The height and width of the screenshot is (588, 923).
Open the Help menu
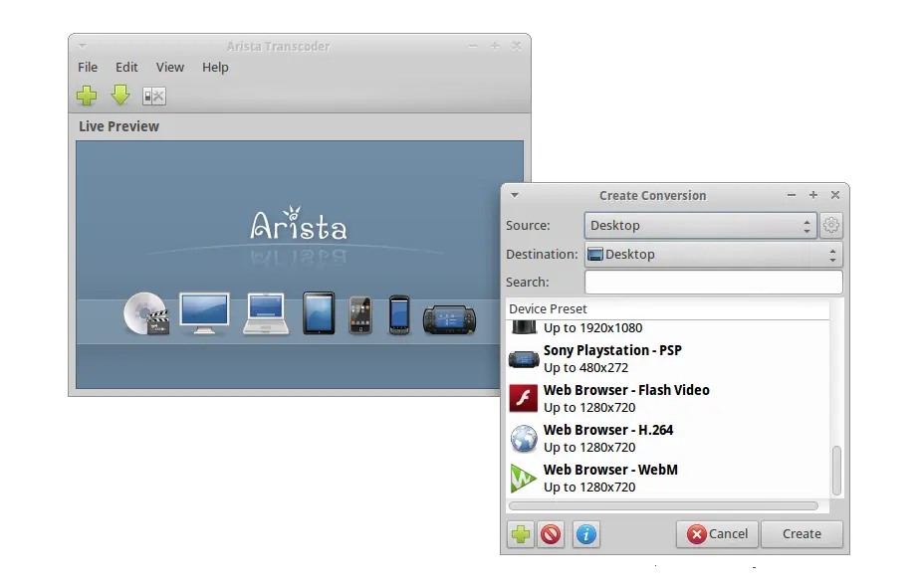(x=215, y=67)
